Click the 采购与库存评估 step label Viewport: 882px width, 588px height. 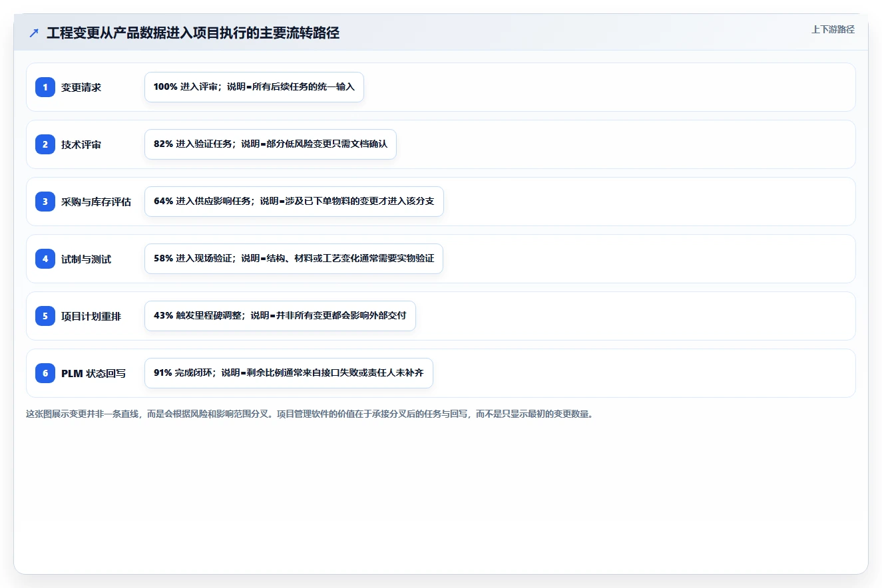pos(97,202)
